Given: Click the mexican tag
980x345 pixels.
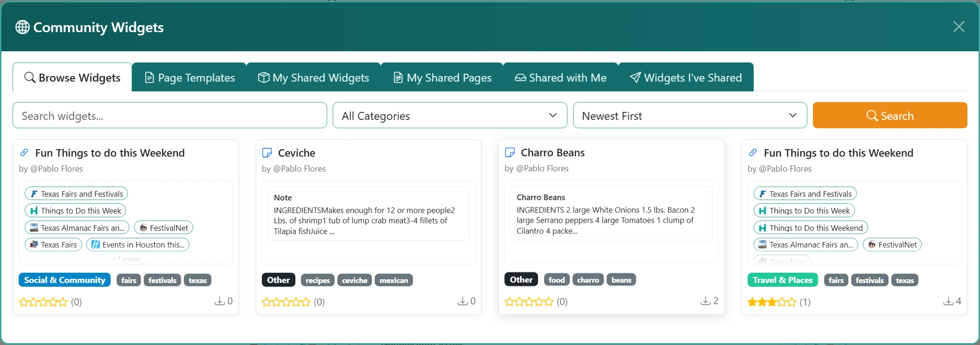Looking at the screenshot, I should 394,280.
